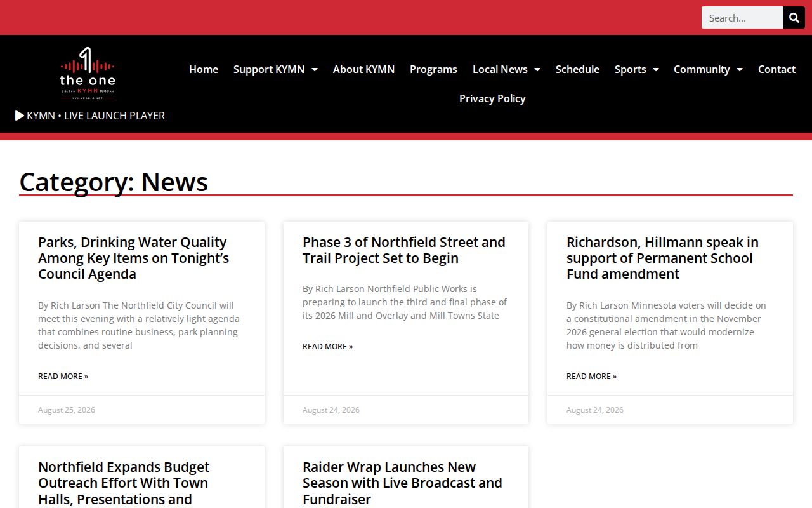Image resolution: width=812 pixels, height=508 pixels.
Task: Open the Privacy Policy link
Action: 492,98
